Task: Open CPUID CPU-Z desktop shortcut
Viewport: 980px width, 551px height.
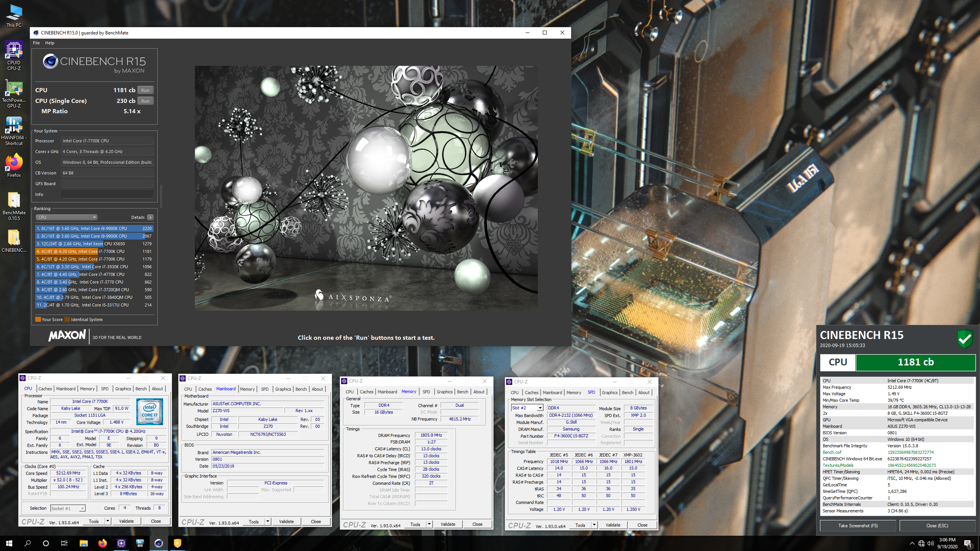Action: tap(14, 56)
